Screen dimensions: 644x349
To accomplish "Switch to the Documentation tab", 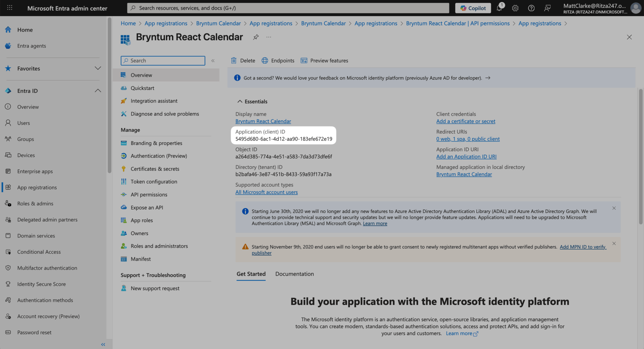I will pos(294,274).
